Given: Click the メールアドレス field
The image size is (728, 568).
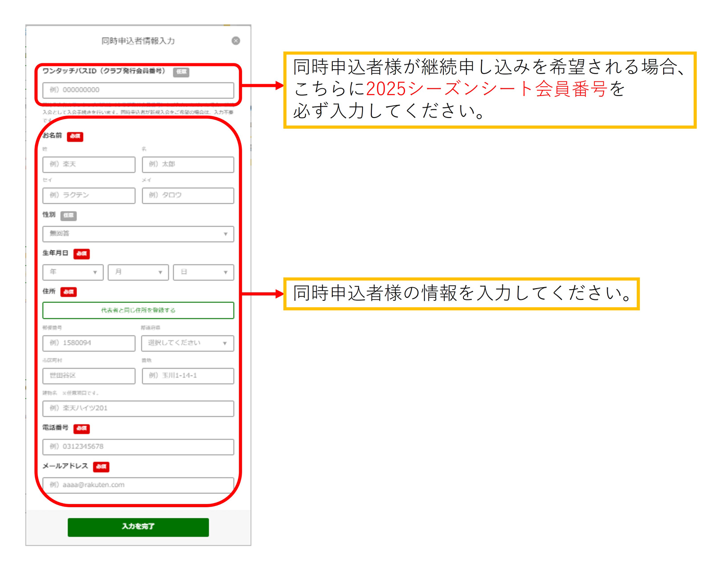Looking at the screenshot, I should (138, 485).
